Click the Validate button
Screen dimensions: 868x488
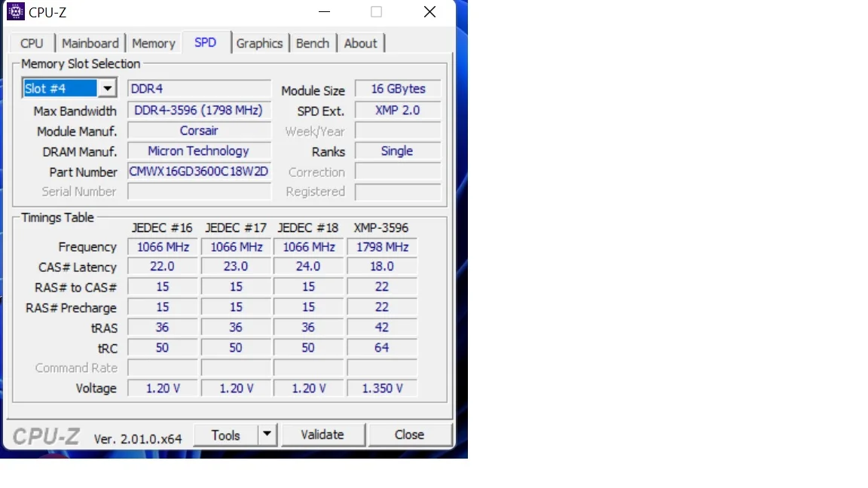coord(322,435)
